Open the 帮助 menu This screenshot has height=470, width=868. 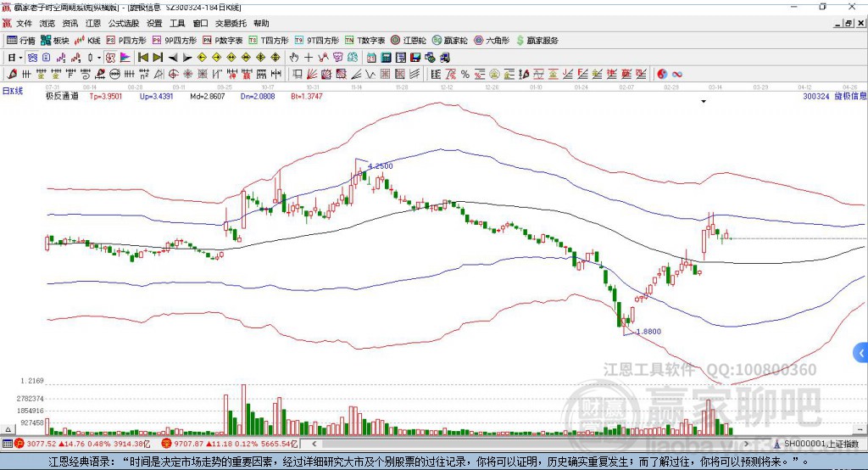click(x=261, y=23)
